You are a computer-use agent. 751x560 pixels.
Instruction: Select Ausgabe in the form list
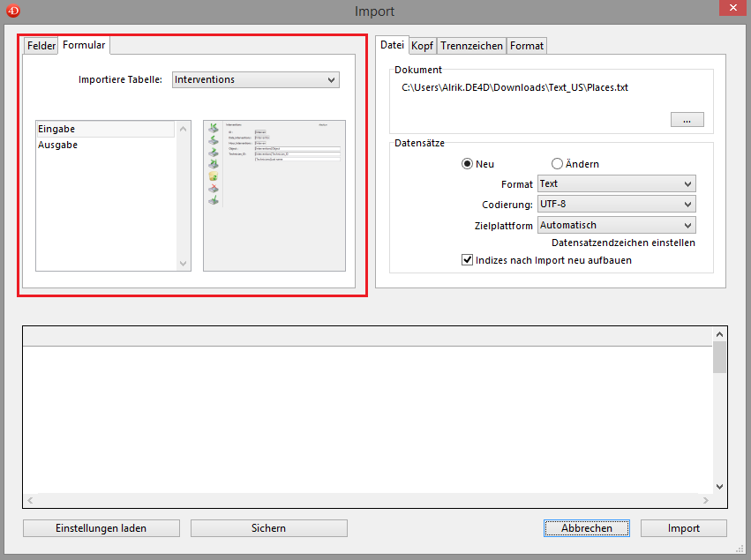[58, 145]
